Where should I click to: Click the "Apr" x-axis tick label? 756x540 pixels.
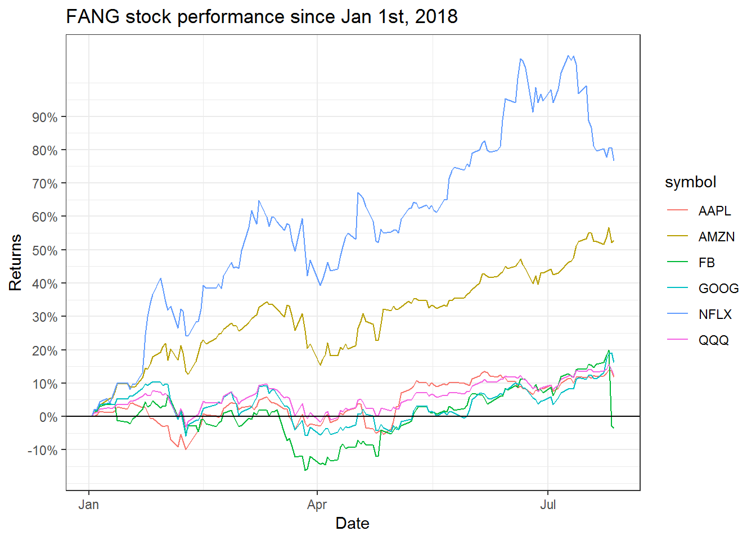click(x=317, y=505)
